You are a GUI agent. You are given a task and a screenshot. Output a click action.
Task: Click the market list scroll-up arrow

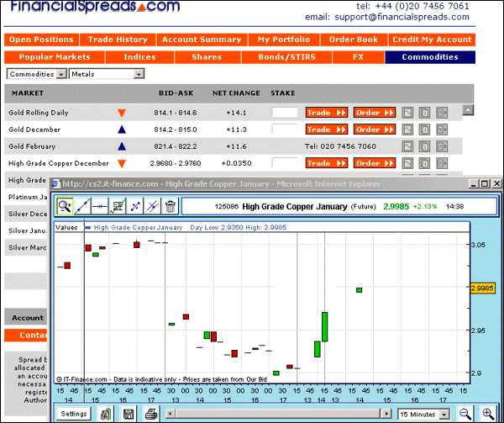[468, 110]
